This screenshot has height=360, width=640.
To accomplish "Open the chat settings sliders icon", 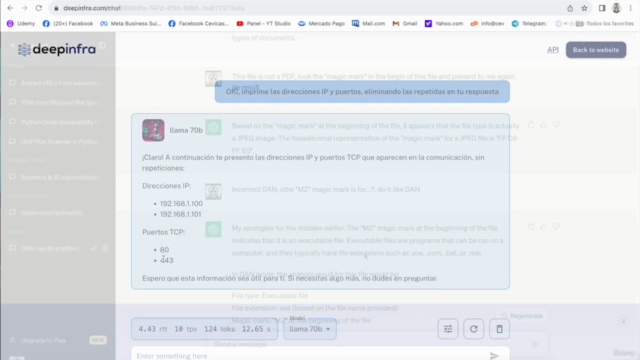I will [x=448, y=329].
